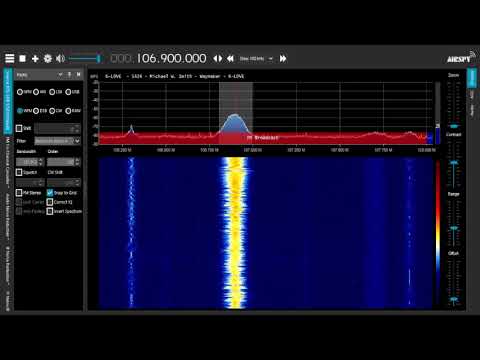Open the IF Noise Reduction side tab
Screen dimensions: 480x360
(8, 265)
